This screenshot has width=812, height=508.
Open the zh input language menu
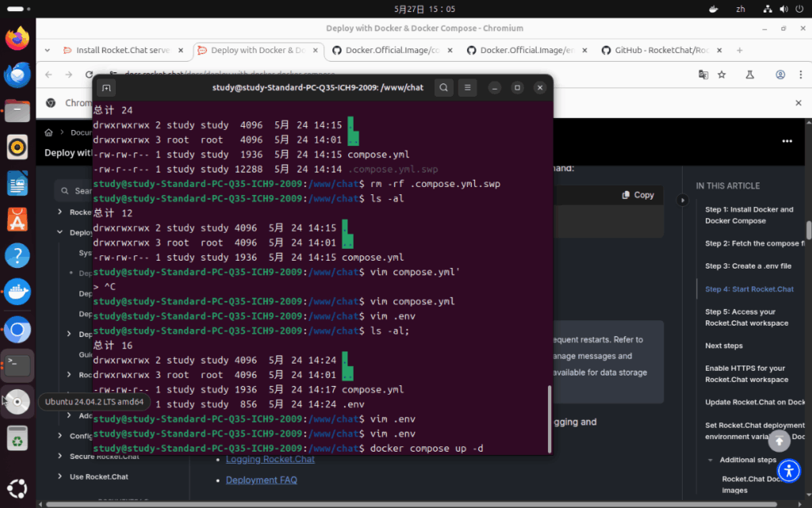[x=741, y=10]
